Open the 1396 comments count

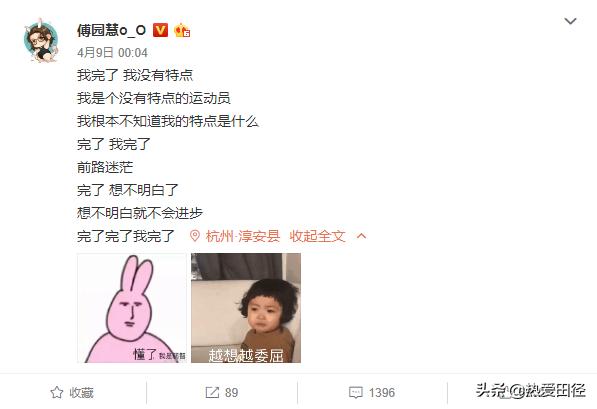[382, 393]
